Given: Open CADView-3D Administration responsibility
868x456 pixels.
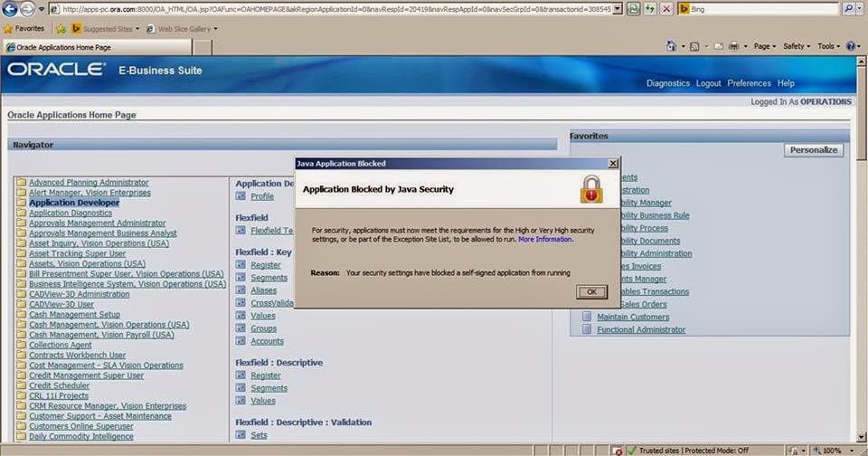Looking at the screenshot, I should tap(80, 294).
